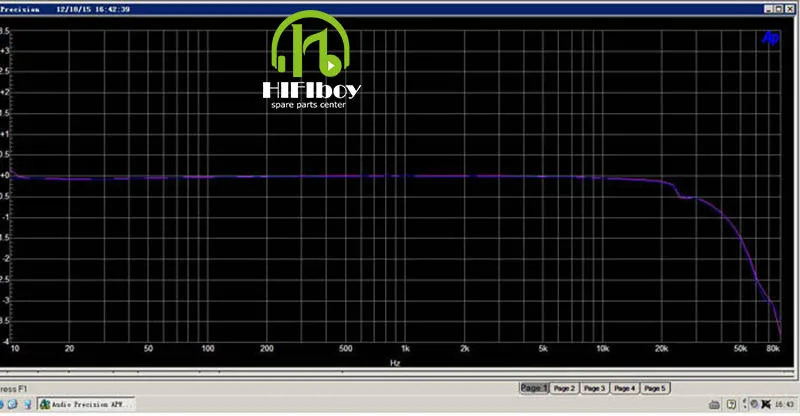This screenshot has height=416, width=800.
Task: Open the keyboard tray icon
Action: click(x=714, y=405)
